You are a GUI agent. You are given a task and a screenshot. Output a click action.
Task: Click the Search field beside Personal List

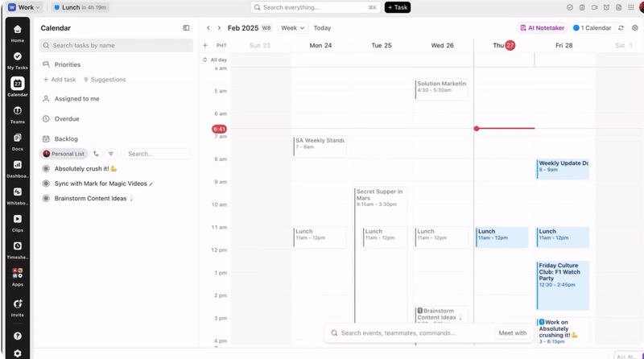coord(157,154)
